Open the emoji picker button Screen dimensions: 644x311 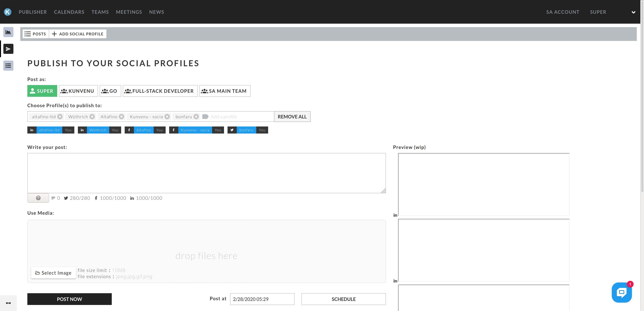(38, 198)
